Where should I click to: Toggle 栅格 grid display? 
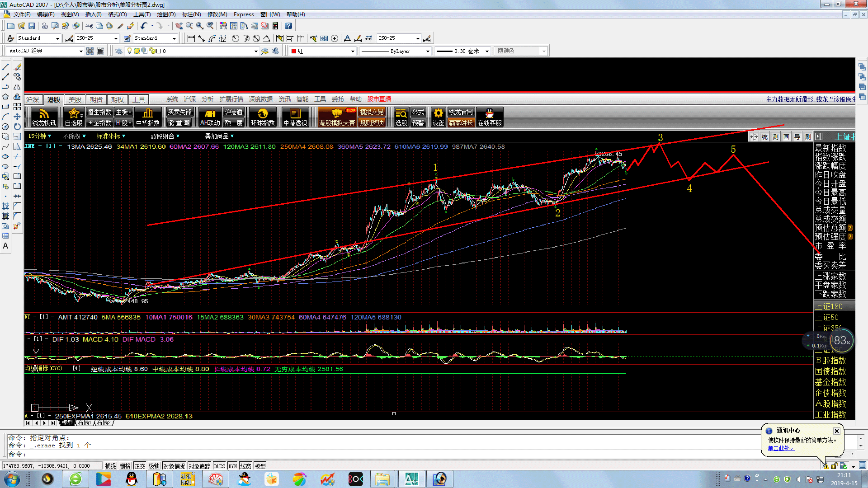click(x=125, y=466)
